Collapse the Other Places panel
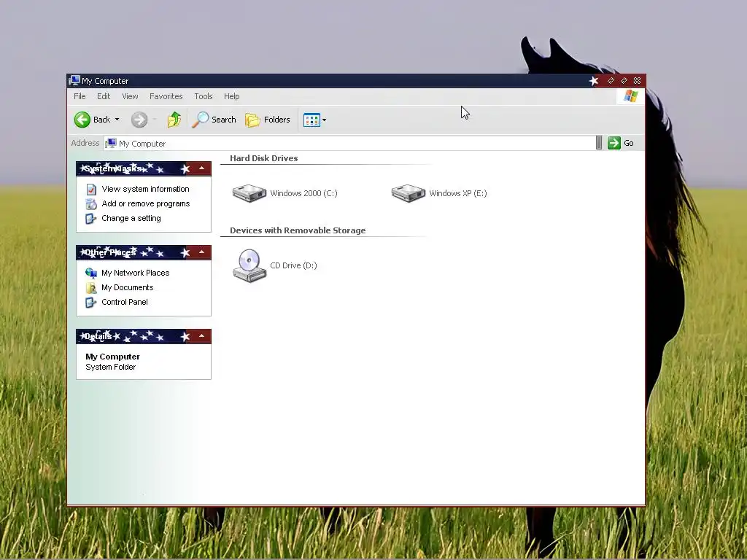Screen dimensions: 747x560 coord(201,252)
